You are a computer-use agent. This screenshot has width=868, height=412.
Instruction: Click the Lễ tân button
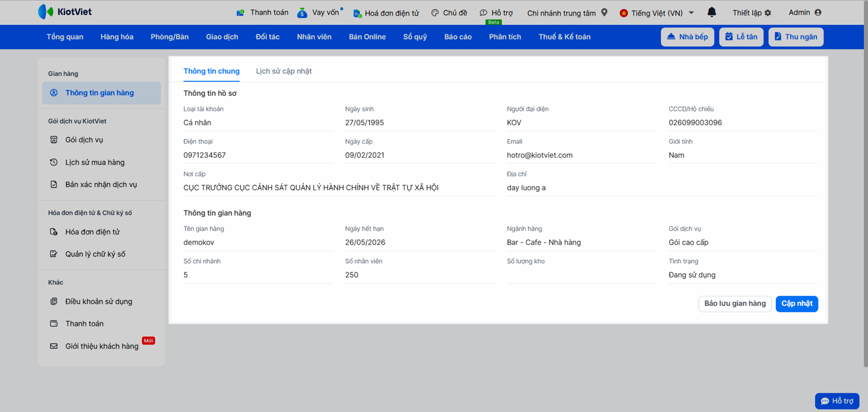coord(741,37)
